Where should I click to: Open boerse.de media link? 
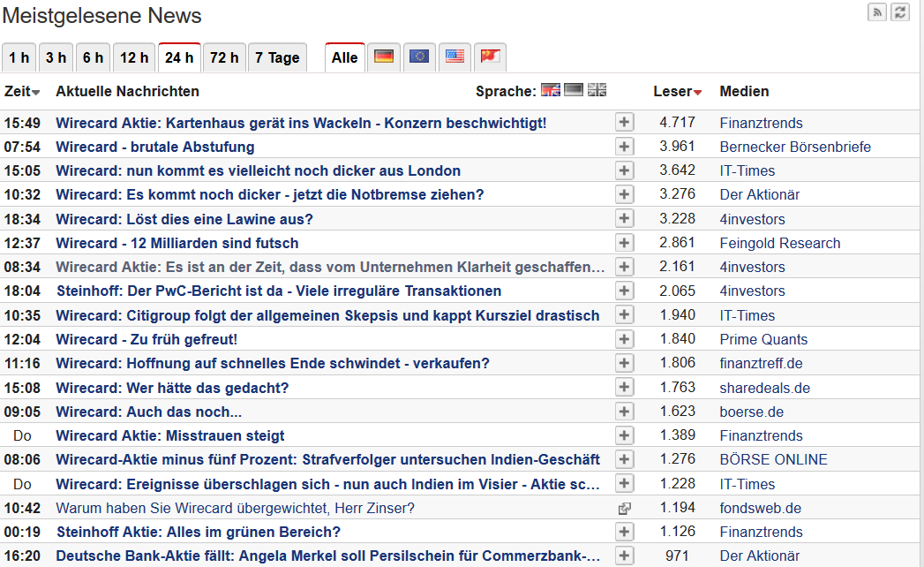point(751,412)
